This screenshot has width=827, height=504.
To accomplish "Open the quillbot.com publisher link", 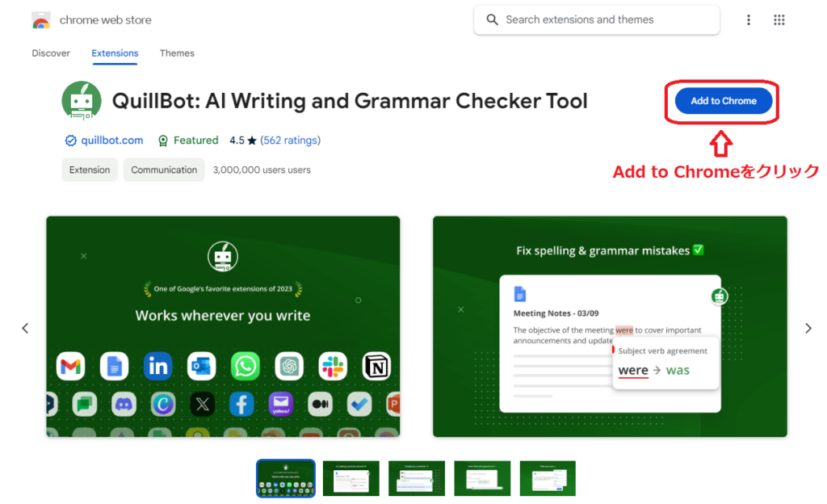I will coord(111,141).
